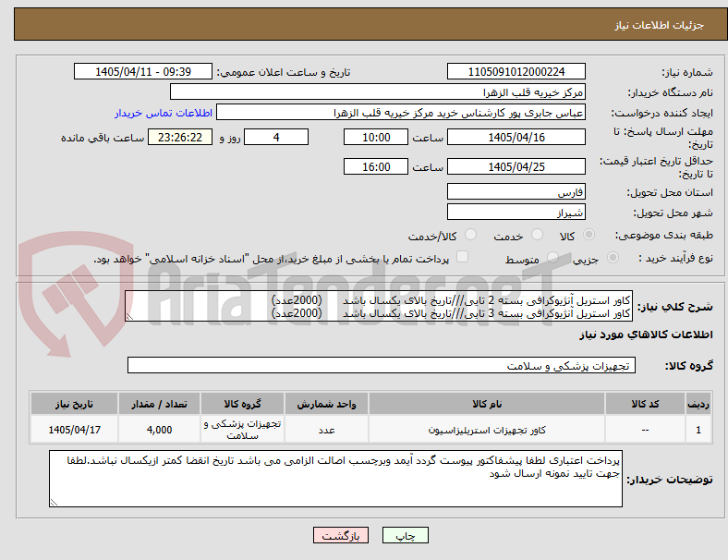Grab the resize handle of شرح کلی نیاز box

coord(129,317)
